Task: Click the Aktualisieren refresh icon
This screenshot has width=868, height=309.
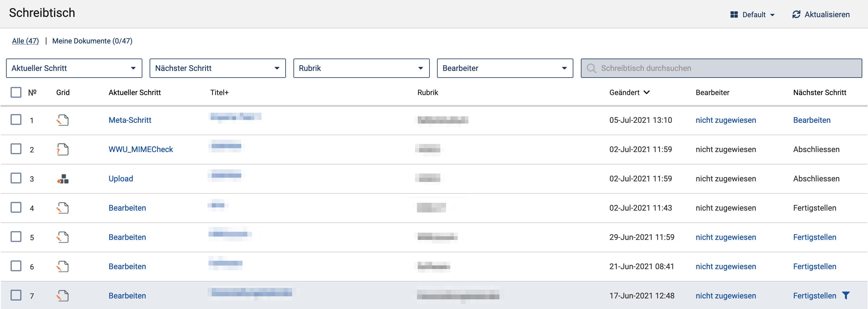Action: point(796,14)
